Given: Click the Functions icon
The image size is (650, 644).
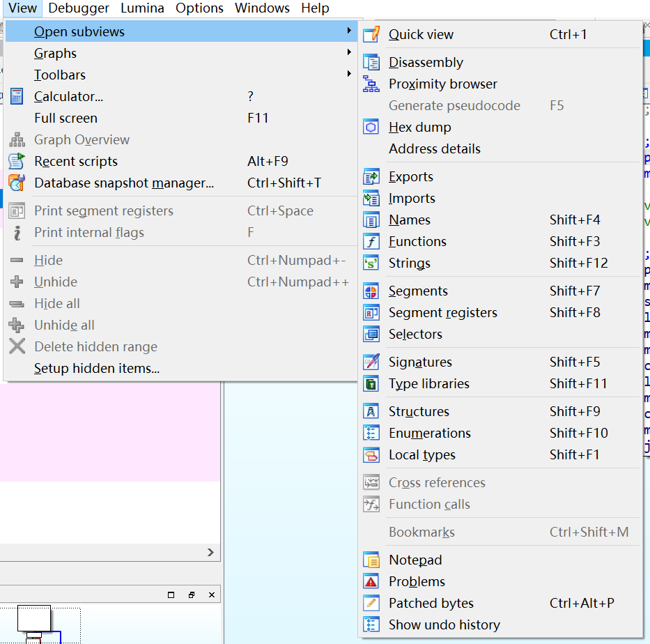Looking at the screenshot, I should [371, 241].
